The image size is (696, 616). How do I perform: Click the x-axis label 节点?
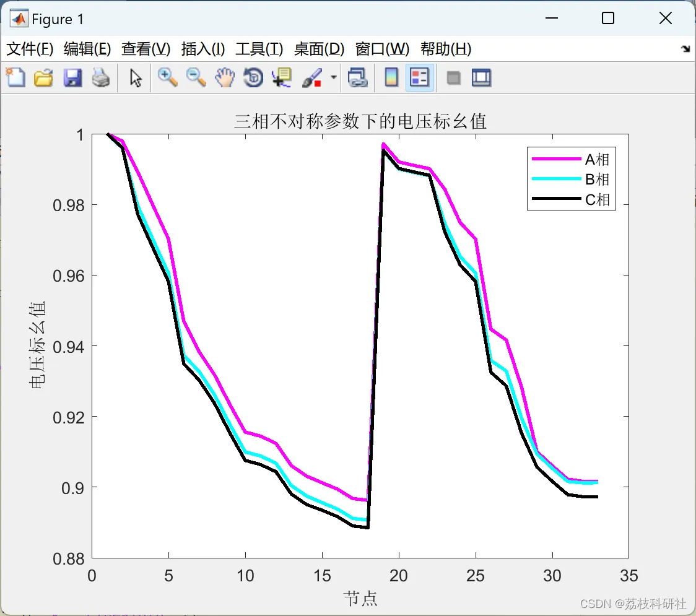coord(360,599)
